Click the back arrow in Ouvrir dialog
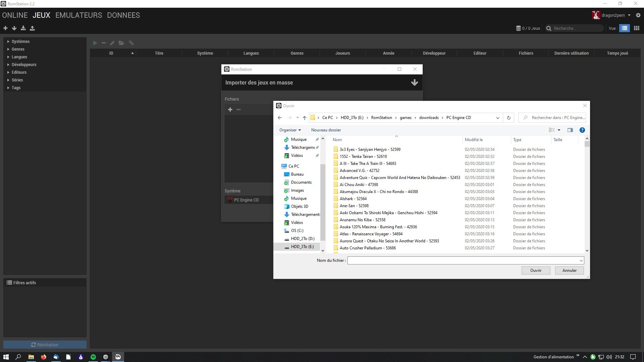Screen dimensions: 644x362 [x=280, y=118]
